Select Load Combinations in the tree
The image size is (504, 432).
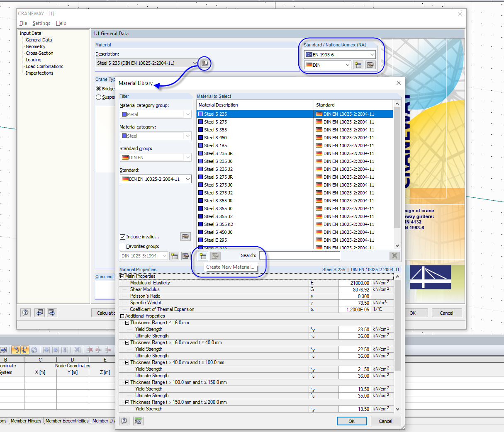pos(44,66)
